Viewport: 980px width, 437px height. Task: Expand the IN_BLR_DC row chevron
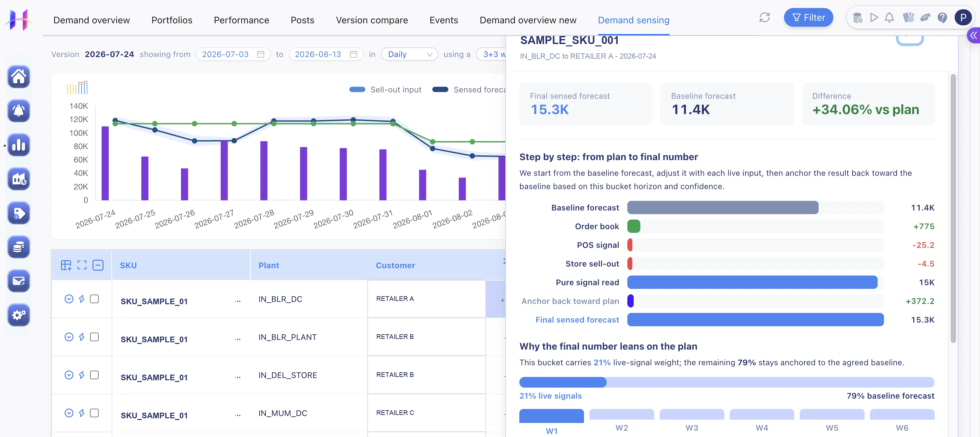coord(69,299)
